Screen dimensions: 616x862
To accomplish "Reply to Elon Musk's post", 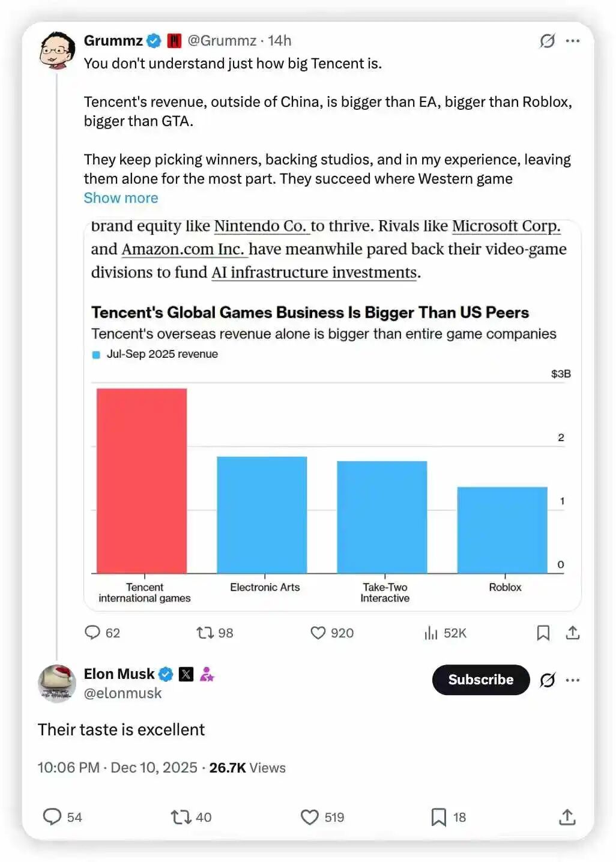I will coord(52,817).
